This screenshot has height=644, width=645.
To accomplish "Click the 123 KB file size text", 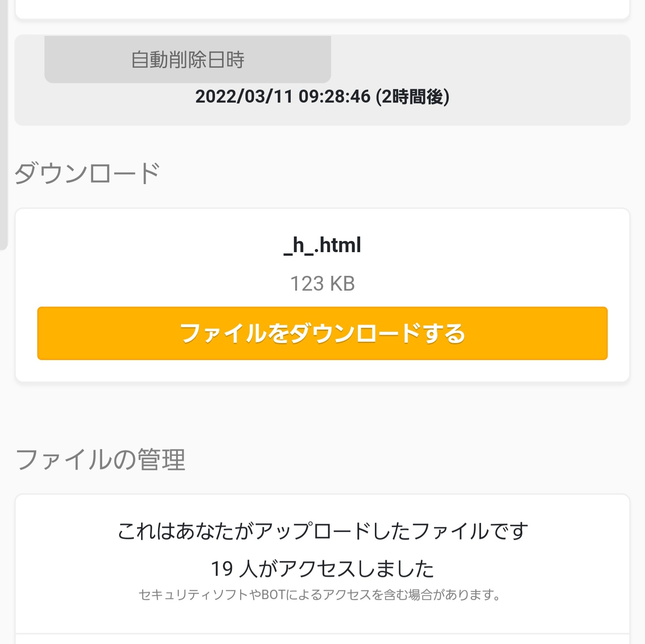I will [322, 283].
